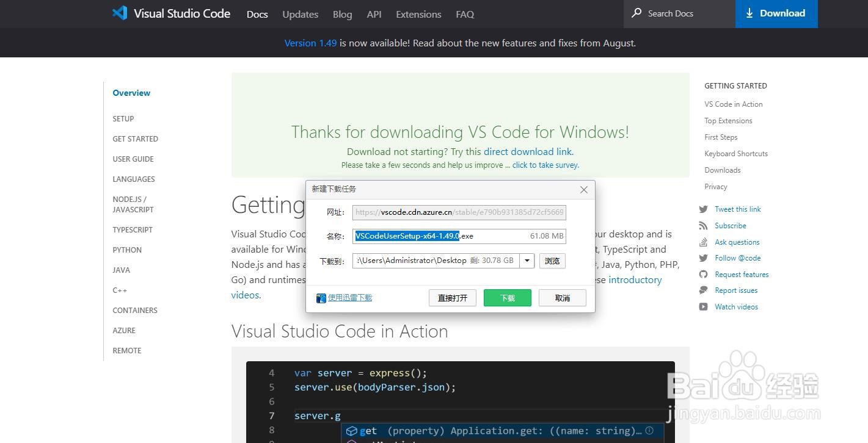Open Blog from the navigation bar
This screenshot has width=868, height=443.
(342, 14)
